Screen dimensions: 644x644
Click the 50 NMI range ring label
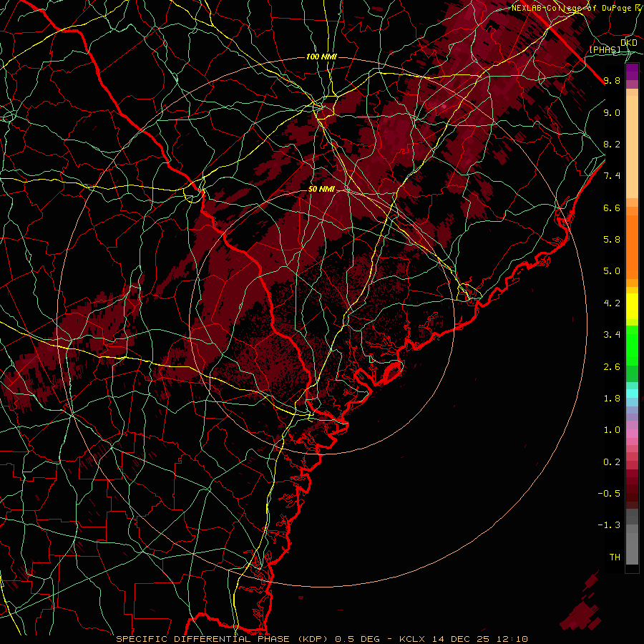click(321, 189)
